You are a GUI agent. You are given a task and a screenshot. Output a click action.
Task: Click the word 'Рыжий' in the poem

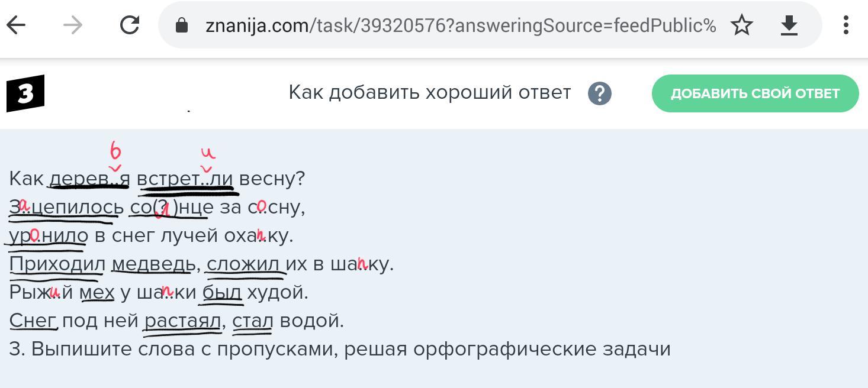pyautogui.click(x=41, y=292)
